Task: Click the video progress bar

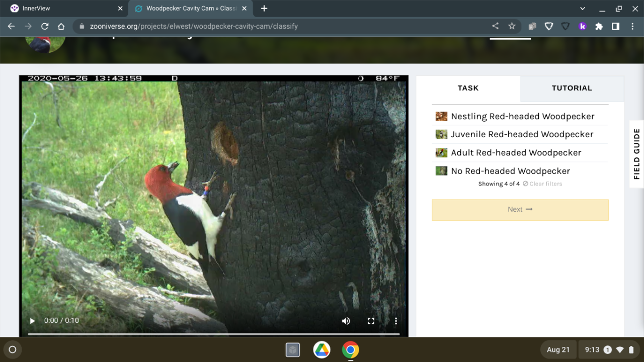Action: click(x=214, y=334)
